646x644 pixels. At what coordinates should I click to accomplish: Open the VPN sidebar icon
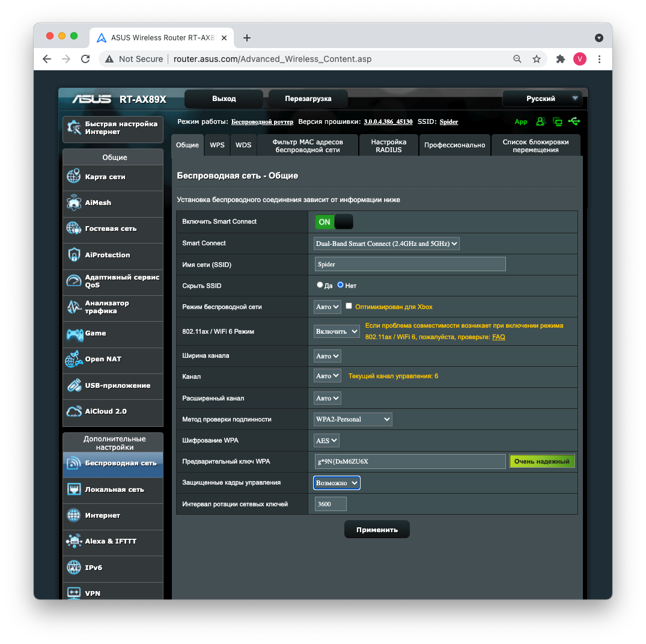point(74,593)
